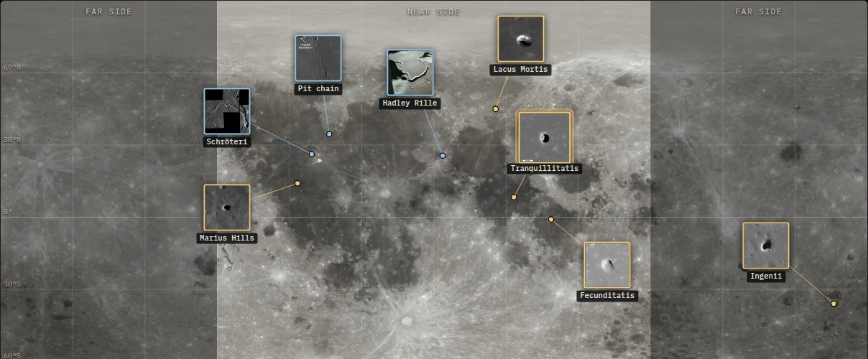Click the 30°N latitude label
This screenshot has height=359, width=868.
12,140
